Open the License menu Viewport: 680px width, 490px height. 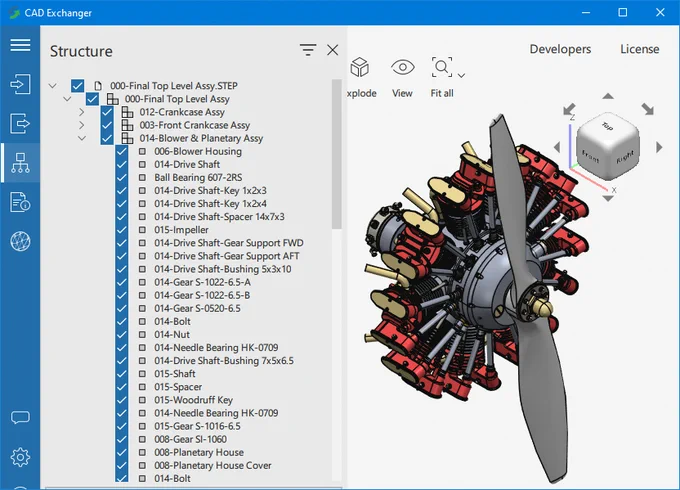click(x=640, y=49)
